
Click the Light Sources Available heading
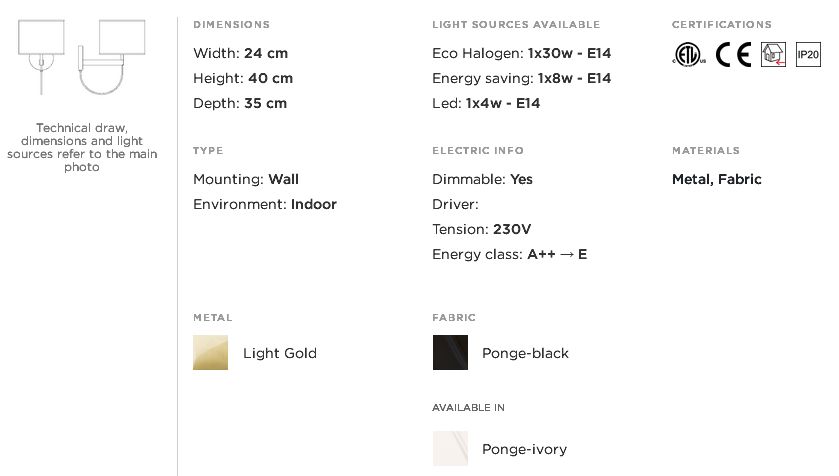coord(516,25)
